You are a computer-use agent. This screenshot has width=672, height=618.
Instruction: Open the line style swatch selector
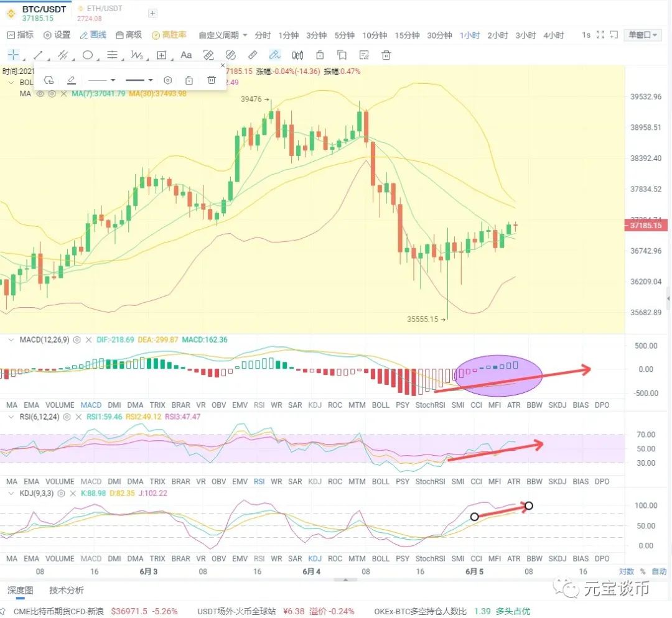tap(101, 80)
